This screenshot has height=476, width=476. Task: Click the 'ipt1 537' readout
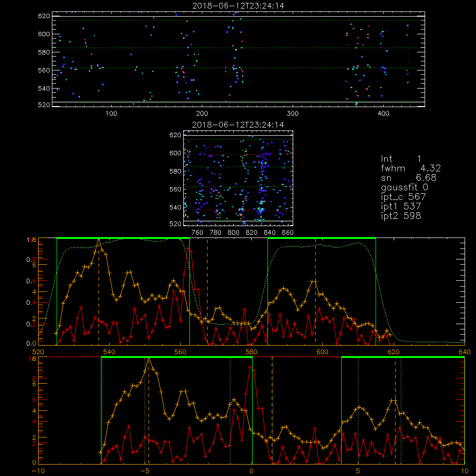tap(401, 207)
